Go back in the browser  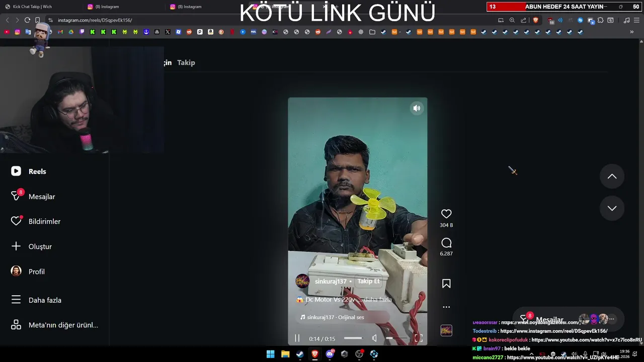(x=7, y=20)
